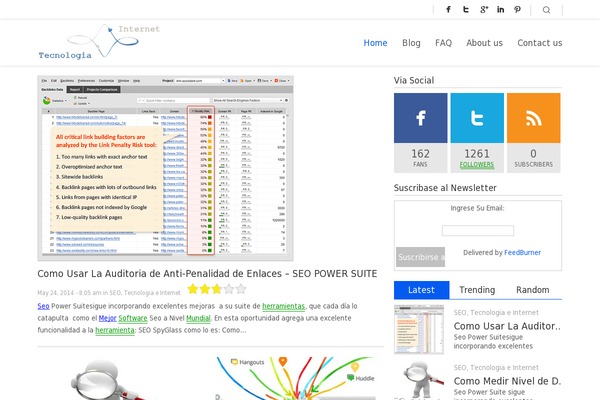Open the Contact us page

click(x=540, y=43)
